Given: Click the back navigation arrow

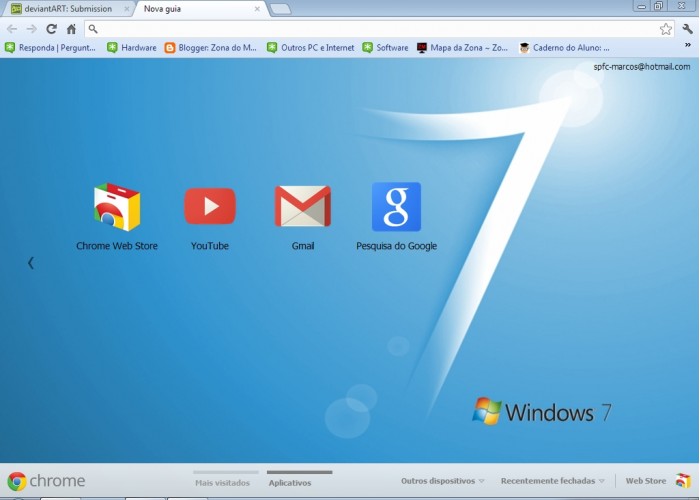Looking at the screenshot, I should 11,29.
